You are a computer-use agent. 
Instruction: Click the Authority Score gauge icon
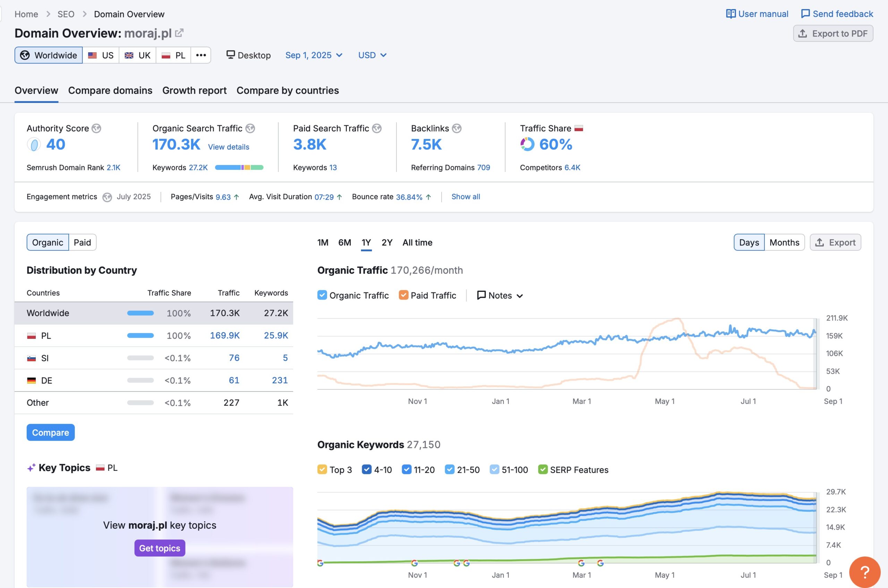point(34,144)
